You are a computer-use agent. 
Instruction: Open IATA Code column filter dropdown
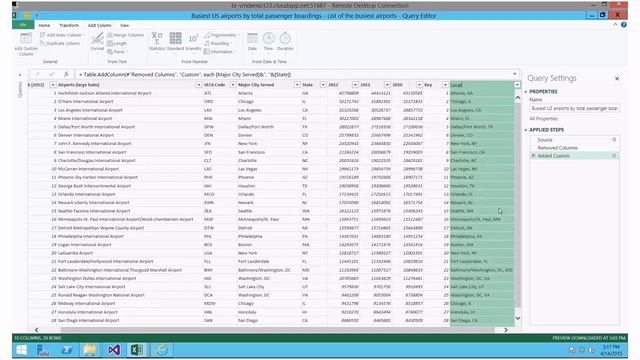[x=233, y=85]
